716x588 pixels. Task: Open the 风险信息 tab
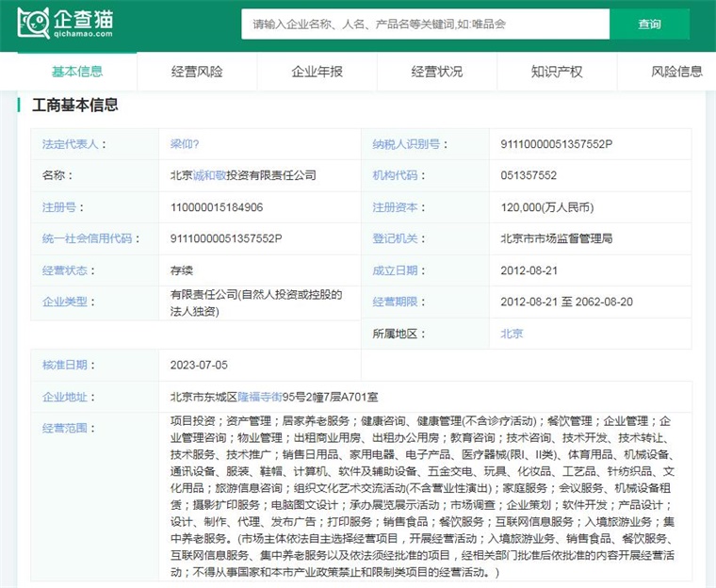pyautogui.click(x=676, y=72)
